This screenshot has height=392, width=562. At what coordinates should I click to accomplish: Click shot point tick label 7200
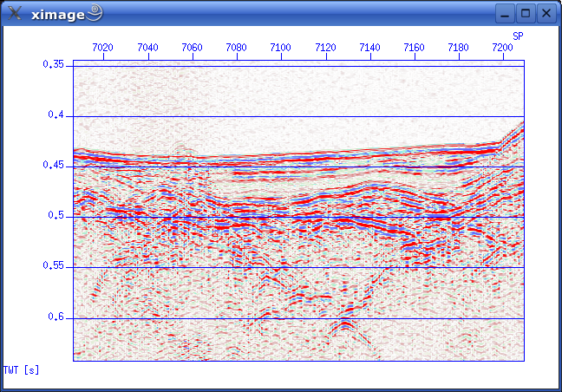[502, 47]
